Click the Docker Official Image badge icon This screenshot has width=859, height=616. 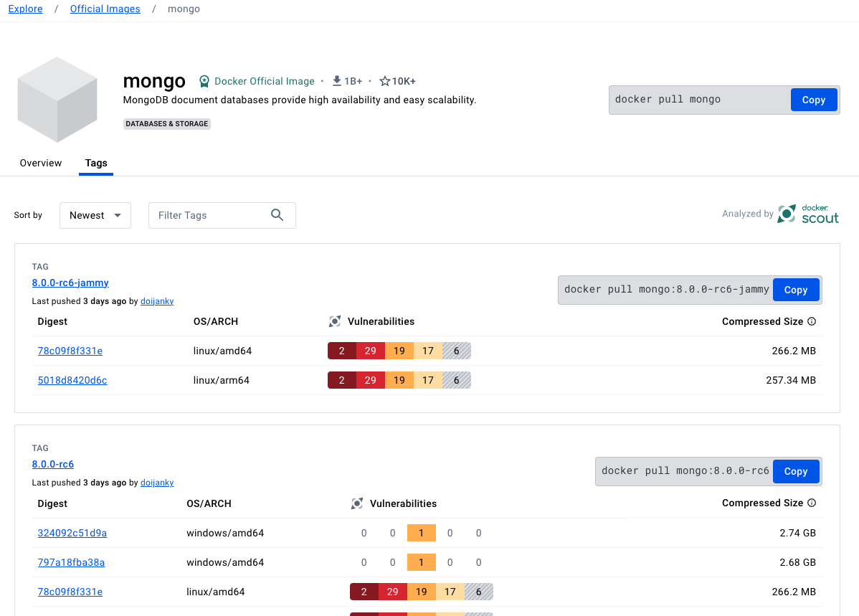(204, 81)
